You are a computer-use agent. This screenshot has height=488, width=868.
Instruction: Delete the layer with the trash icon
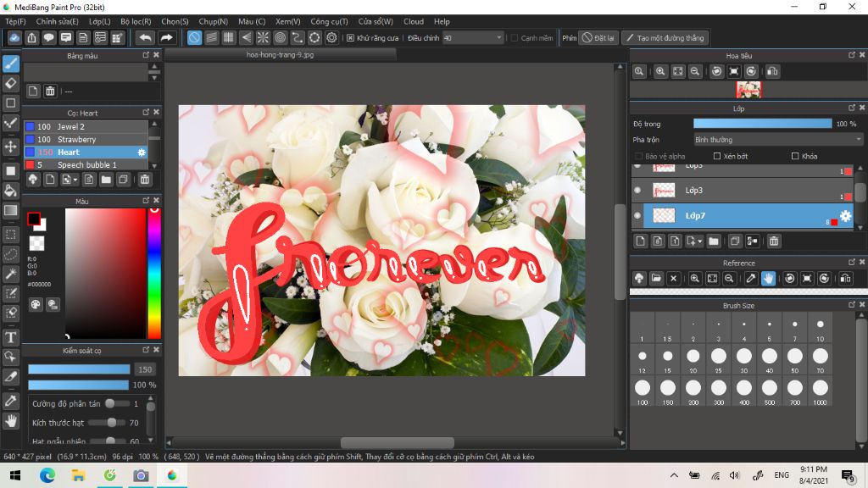(774, 241)
